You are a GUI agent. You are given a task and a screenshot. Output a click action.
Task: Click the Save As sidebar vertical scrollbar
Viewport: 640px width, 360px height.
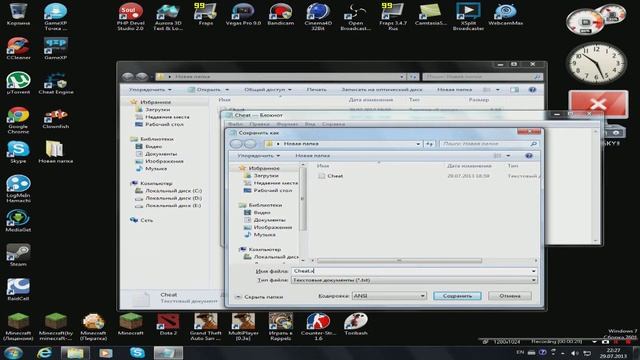303,199
